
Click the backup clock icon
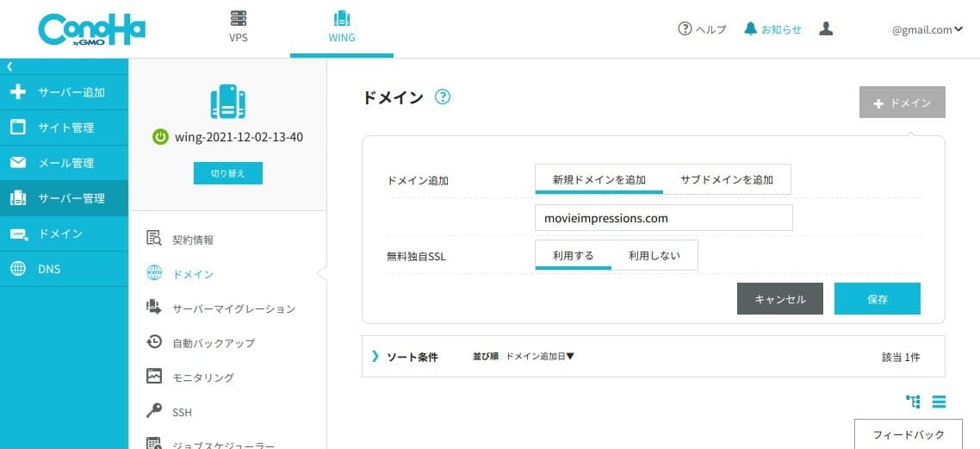[x=154, y=341]
